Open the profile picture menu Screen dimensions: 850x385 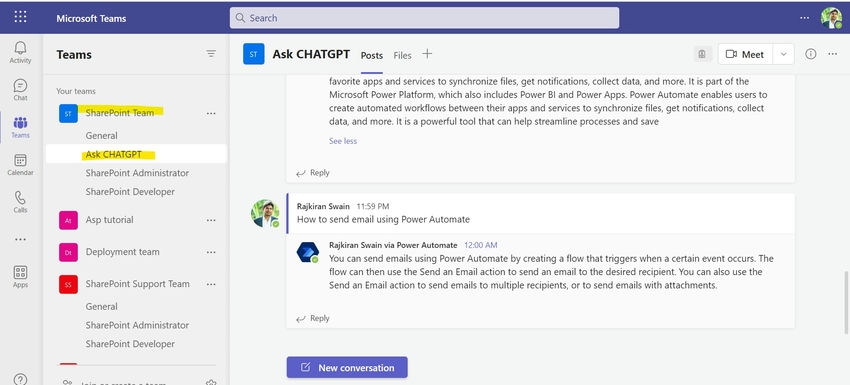tap(831, 18)
